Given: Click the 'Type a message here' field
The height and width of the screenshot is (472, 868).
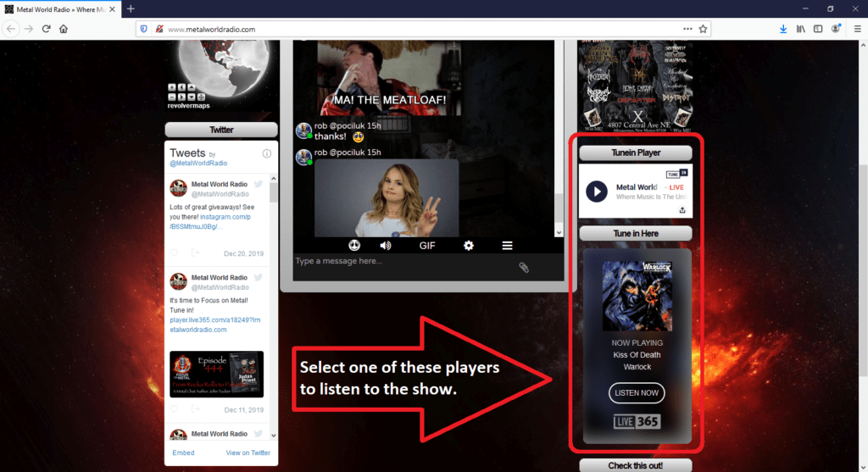Looking at the screenshot, I should pos(404,261).
